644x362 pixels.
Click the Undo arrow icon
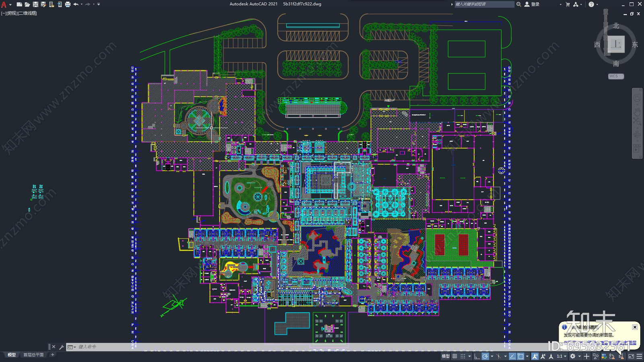tap(76, 4)
